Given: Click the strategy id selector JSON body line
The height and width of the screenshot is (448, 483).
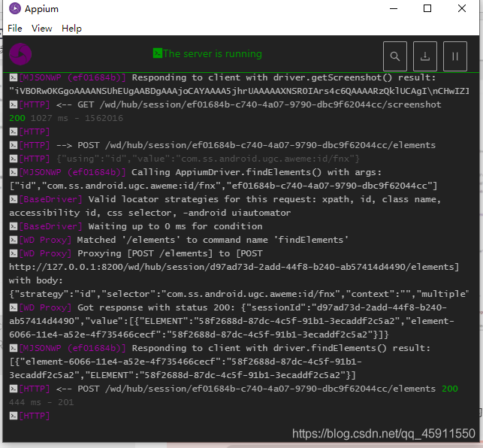Looking at the screenshot, I should point(239,294).
